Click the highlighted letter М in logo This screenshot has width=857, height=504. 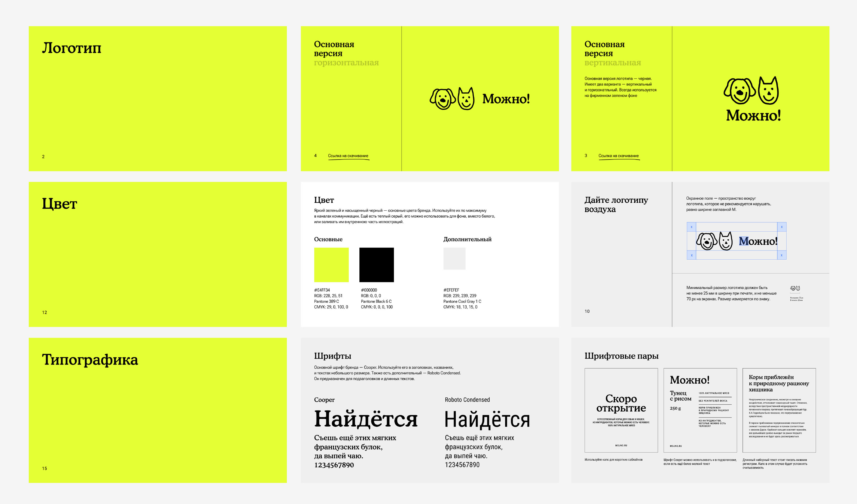click(x=743, y=241)
